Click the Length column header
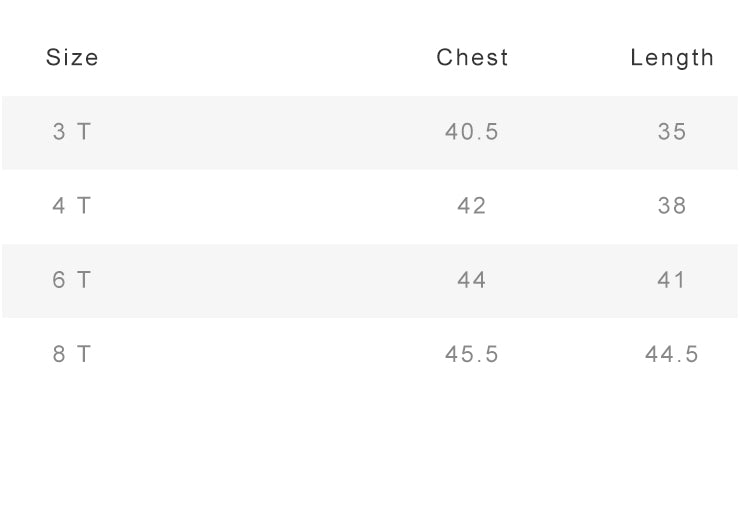Viewport: 740px width, 520px height. pos(672,58)
